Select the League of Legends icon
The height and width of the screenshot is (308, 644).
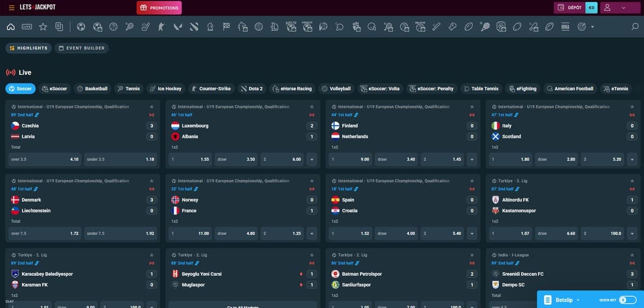275,26
